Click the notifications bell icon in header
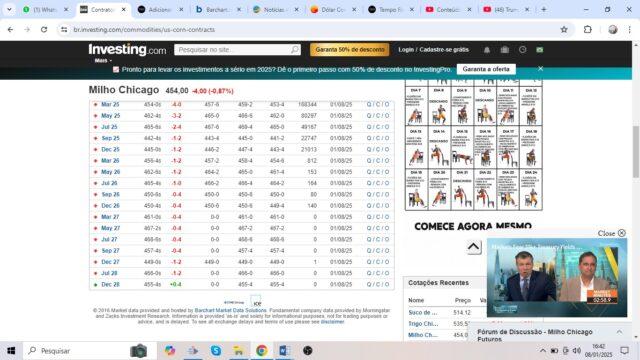 pyautogui.click(x=487, y=50)
